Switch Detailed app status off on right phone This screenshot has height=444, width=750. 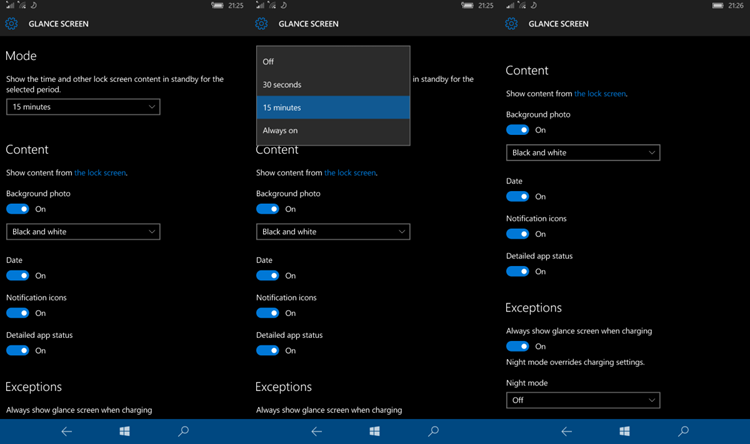coord(518,272)
